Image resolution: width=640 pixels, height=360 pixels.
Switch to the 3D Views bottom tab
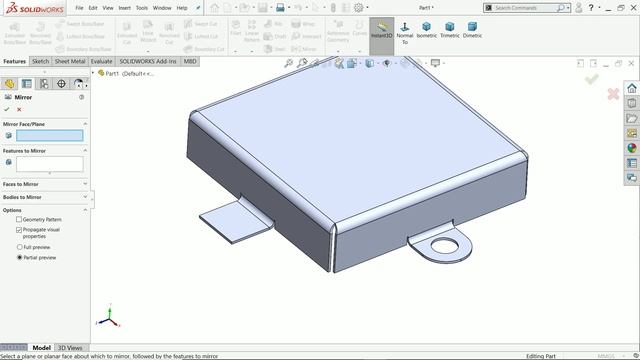tap(70, 348)
